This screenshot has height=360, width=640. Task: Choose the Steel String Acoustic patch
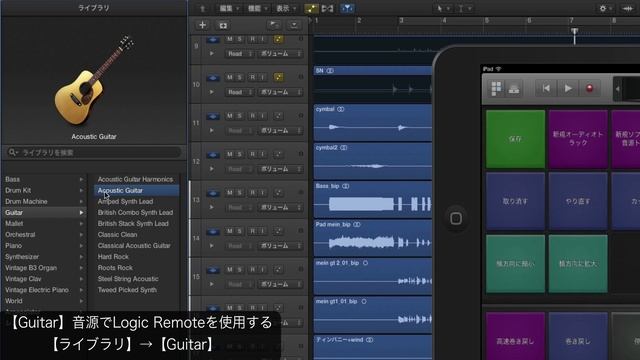pyautogui.click(x=136, y=279)
